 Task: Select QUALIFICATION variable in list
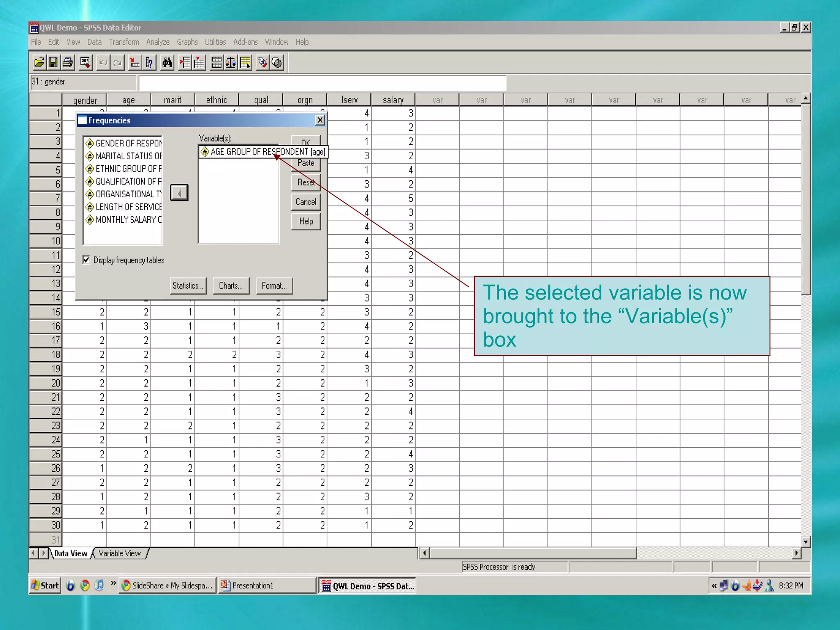[123, 181]
